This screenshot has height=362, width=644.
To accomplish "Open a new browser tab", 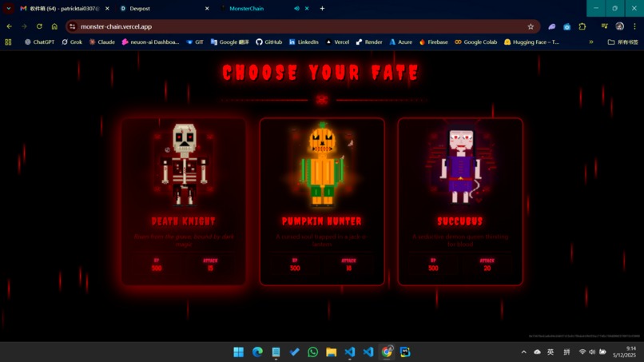I will coord(323,8).
